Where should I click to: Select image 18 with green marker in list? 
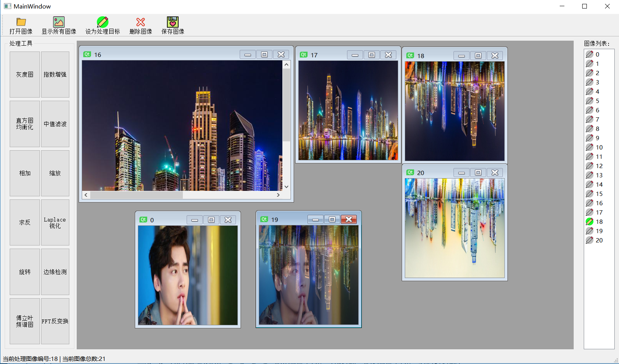point(599,221)
